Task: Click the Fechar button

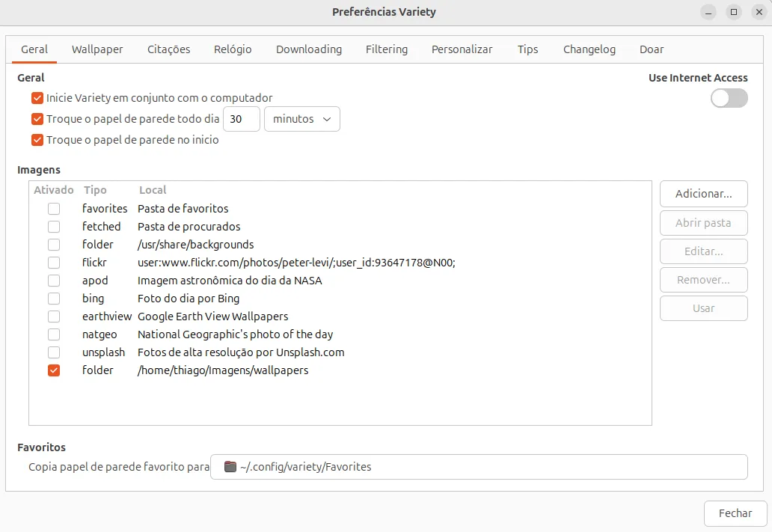Action: [735, 513]
